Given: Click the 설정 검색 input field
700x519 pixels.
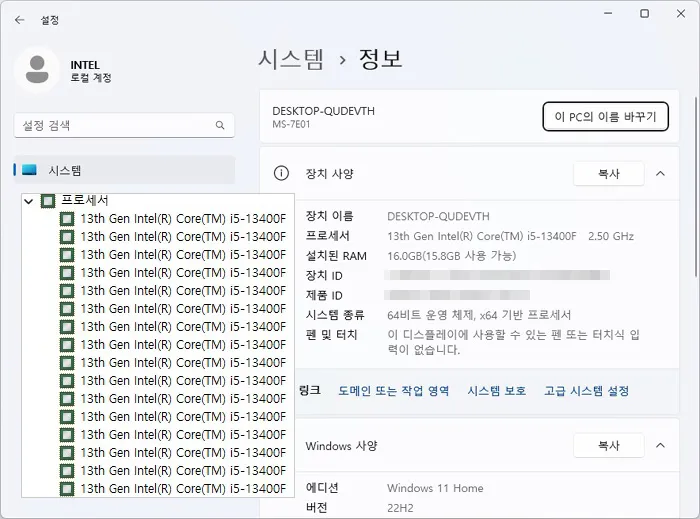Looking at the screenshot, I should pyautogui.click(x=124, y=125).
